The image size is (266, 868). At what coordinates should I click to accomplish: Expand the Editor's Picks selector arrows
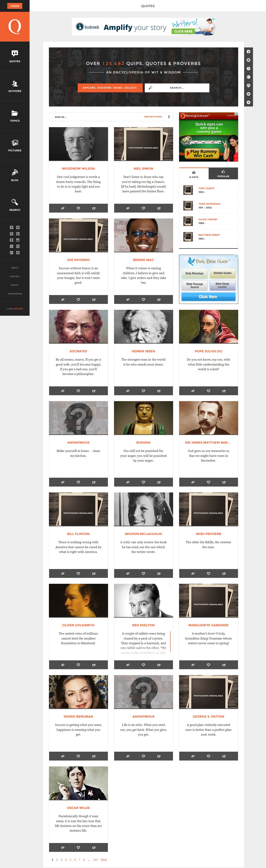169,117
